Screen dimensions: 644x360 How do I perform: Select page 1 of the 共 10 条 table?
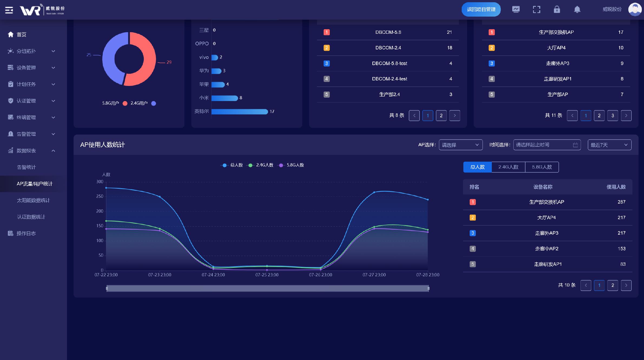[x=599, y=285]
